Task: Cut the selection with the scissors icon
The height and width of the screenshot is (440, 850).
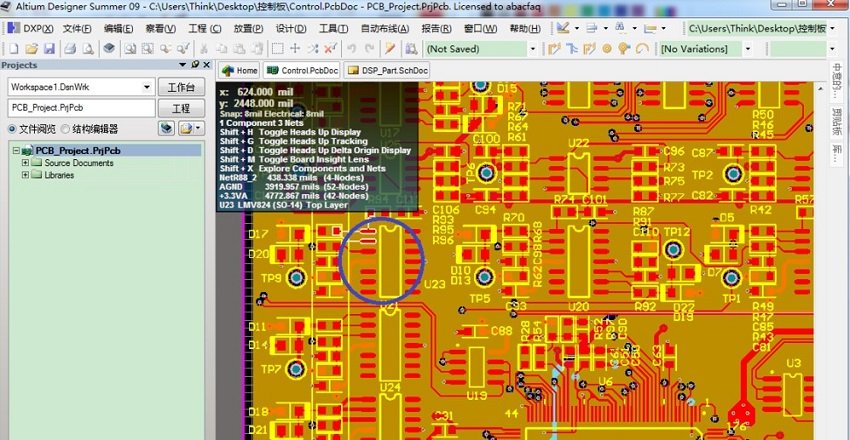Action: 204,49
